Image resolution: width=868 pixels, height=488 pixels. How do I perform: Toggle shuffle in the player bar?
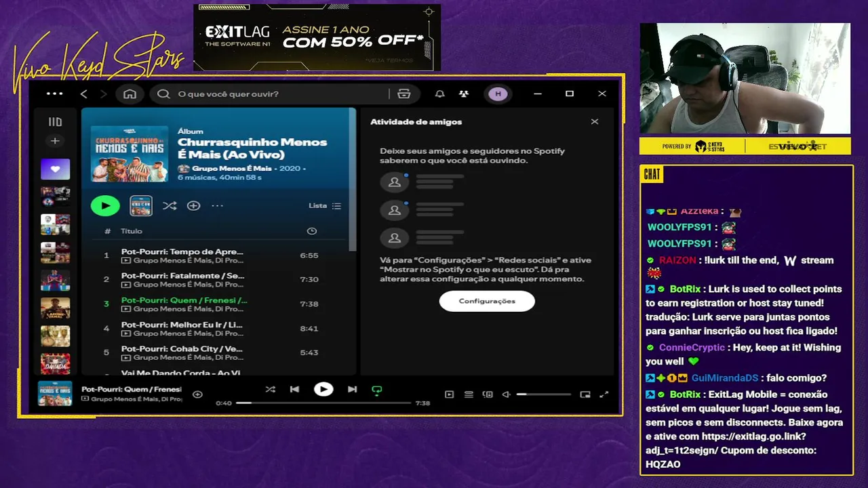point(271,389)
